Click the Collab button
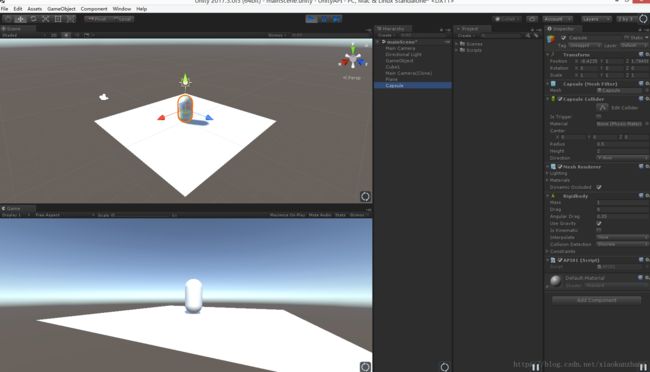The width and height of the screenshot is (650, 372). (507, 19)
